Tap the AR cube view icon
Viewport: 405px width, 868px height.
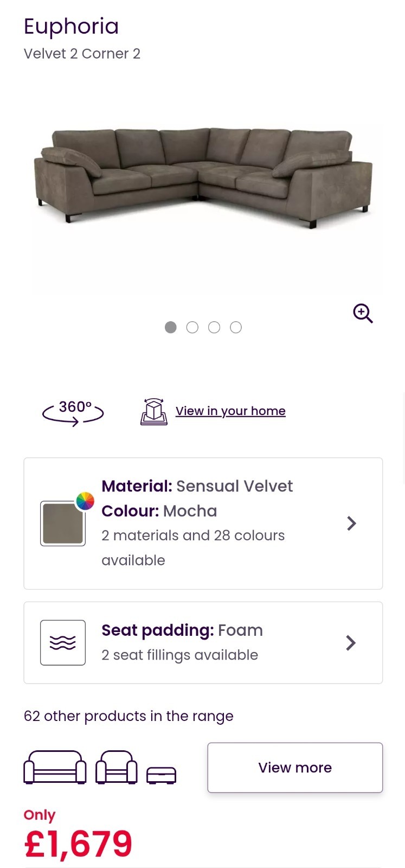click(154, 412)
